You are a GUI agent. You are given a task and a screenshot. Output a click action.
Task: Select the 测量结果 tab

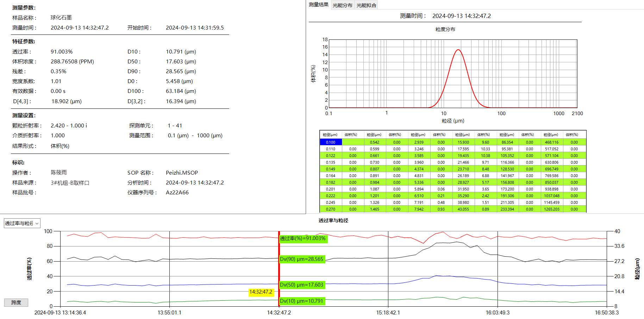[x=319, y=5]
